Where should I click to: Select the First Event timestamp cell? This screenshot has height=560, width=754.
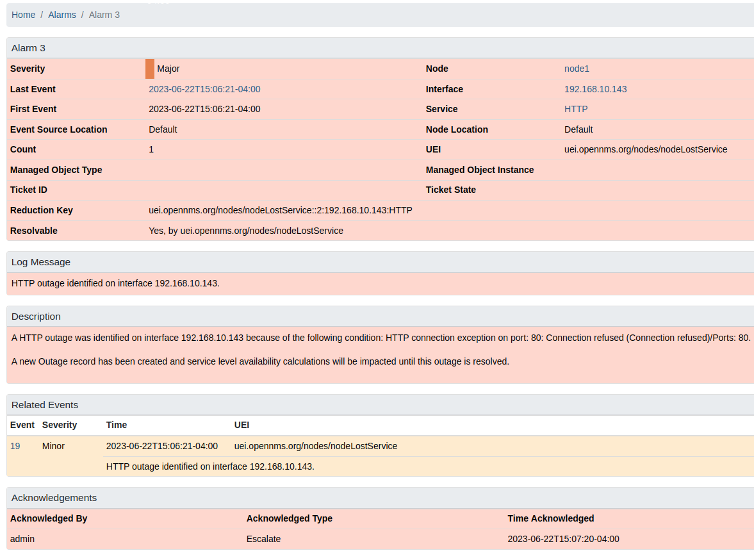204,109
